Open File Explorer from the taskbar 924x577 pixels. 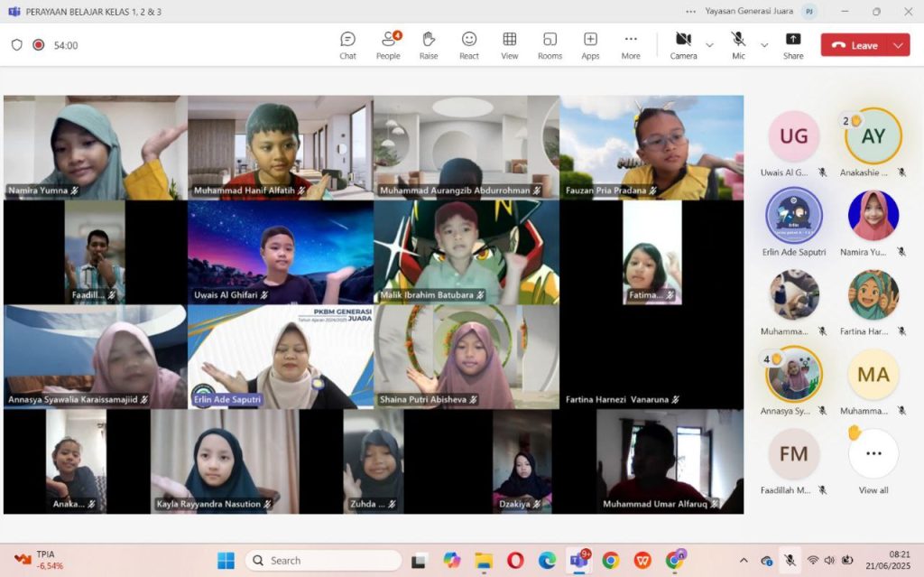click(x=484, y=560)
